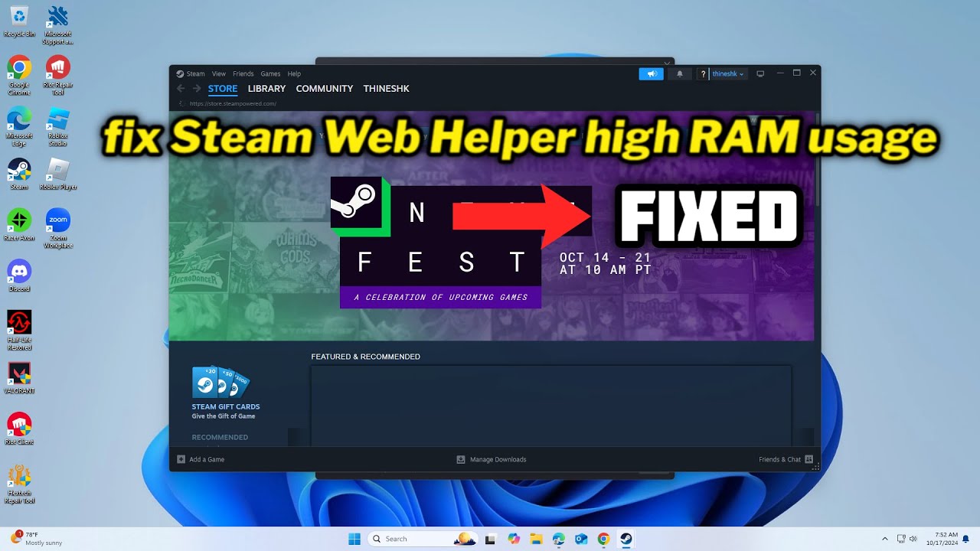The height and width of the screenshot is (551, 980).
Task: Open Manage Downloads
Action: (x=491, y=459)
